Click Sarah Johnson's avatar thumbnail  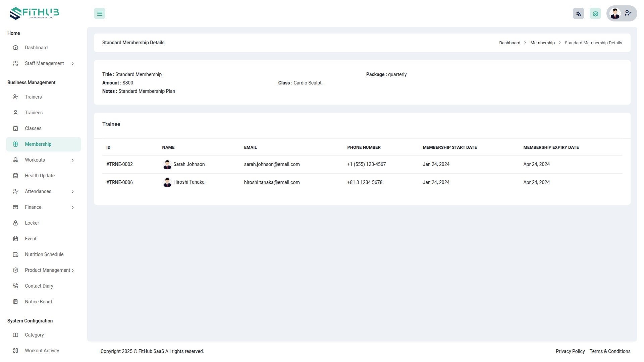tap(167, 165)
